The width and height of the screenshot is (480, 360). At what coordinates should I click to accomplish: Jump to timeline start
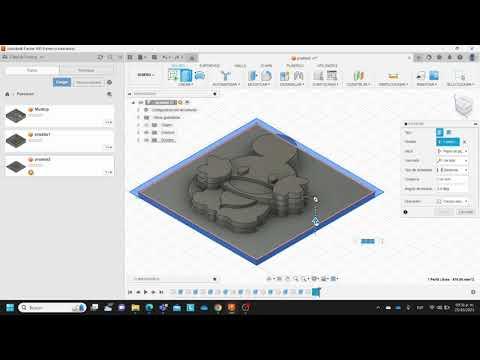[130, 292]
